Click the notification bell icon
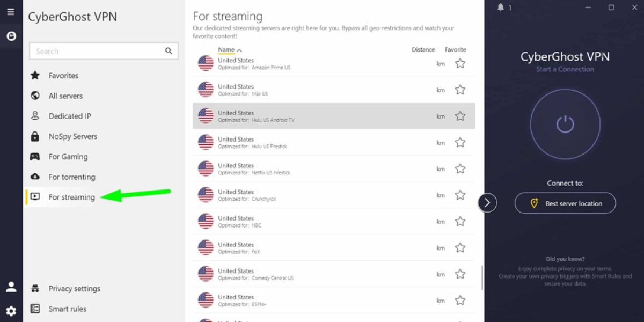The width and height of the screenshot is (644, 322). tap(500, 8)
